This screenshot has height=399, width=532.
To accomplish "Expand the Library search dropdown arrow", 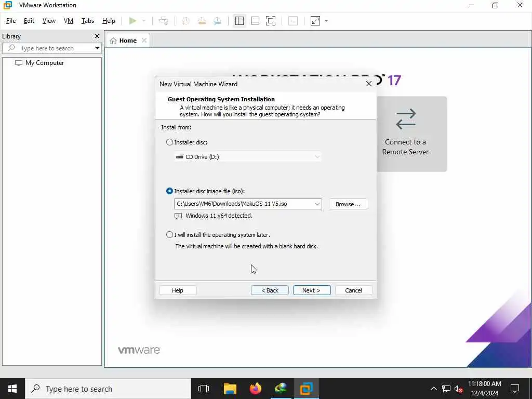I will (97, 48).
